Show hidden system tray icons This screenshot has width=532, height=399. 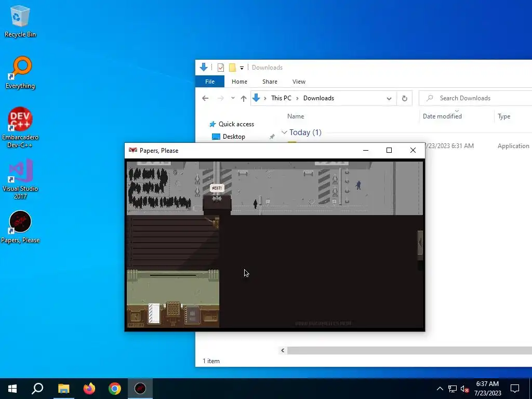[x=440, y=389]
